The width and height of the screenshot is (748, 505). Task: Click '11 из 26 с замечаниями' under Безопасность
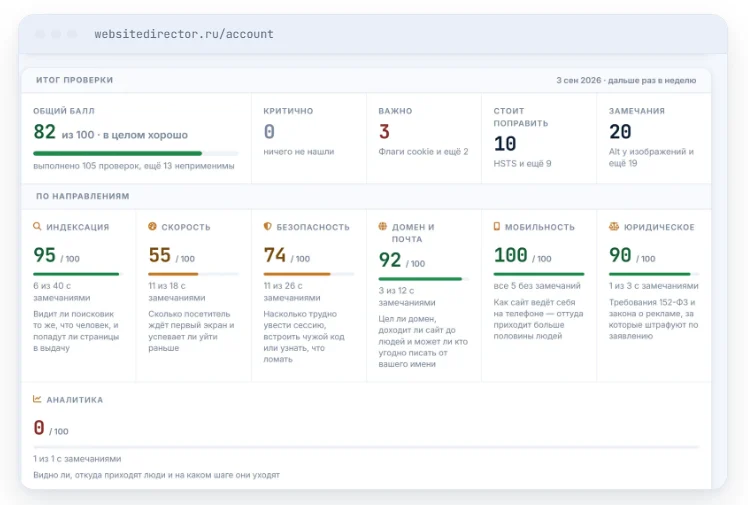click(x=292, y=291)
